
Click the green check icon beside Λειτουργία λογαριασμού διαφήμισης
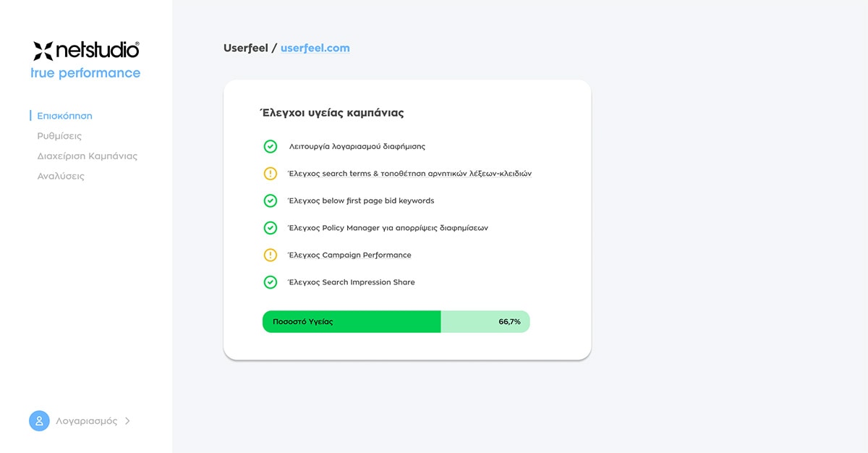click(270, 146)
